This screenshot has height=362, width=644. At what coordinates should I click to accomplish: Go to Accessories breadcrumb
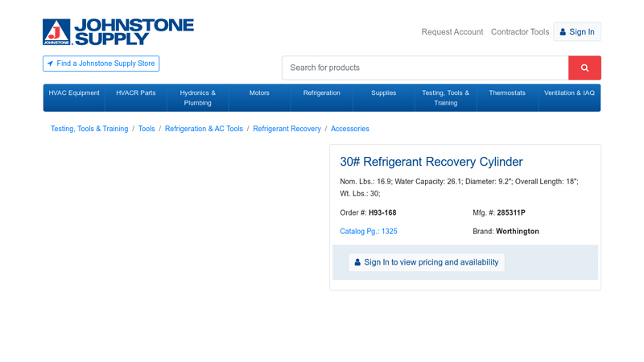click(350, 129)
